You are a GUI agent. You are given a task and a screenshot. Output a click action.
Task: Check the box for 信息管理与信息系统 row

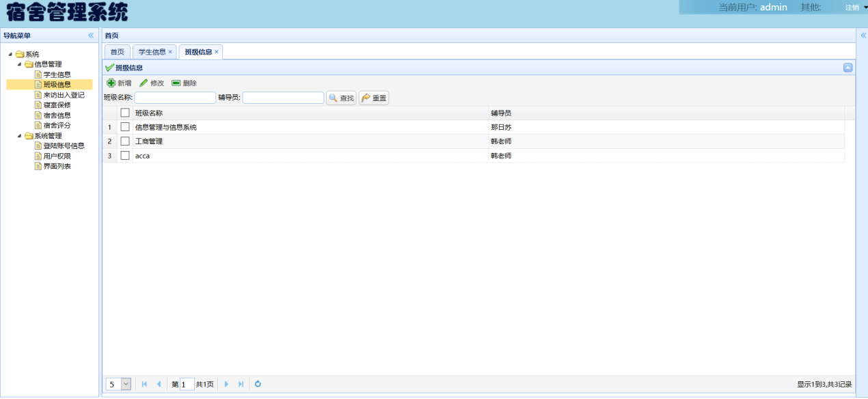(125, 127)
